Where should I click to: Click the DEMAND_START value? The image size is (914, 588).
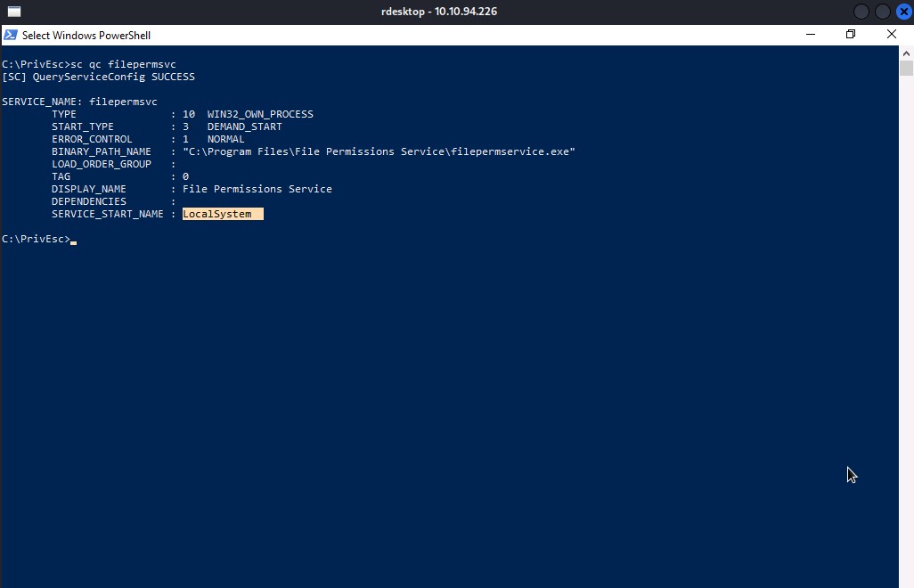244,127
